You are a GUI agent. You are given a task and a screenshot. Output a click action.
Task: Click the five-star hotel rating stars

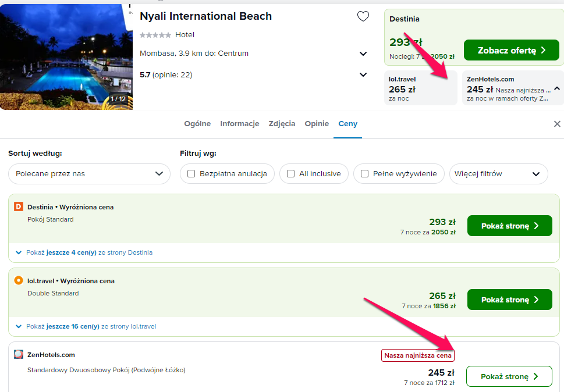click(155, 35)
